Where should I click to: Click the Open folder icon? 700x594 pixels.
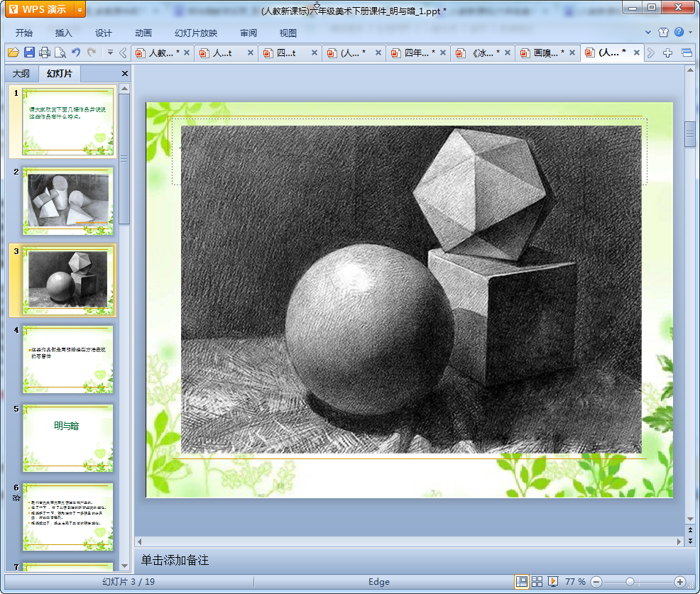(x=13, y=53)
